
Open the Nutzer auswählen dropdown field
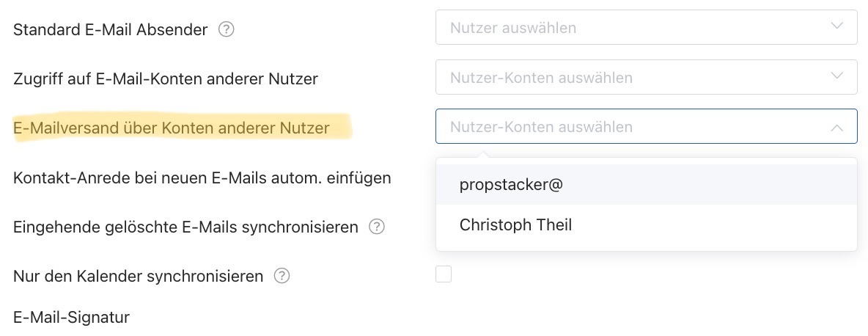pyautogui.click(x=646, y=27)
